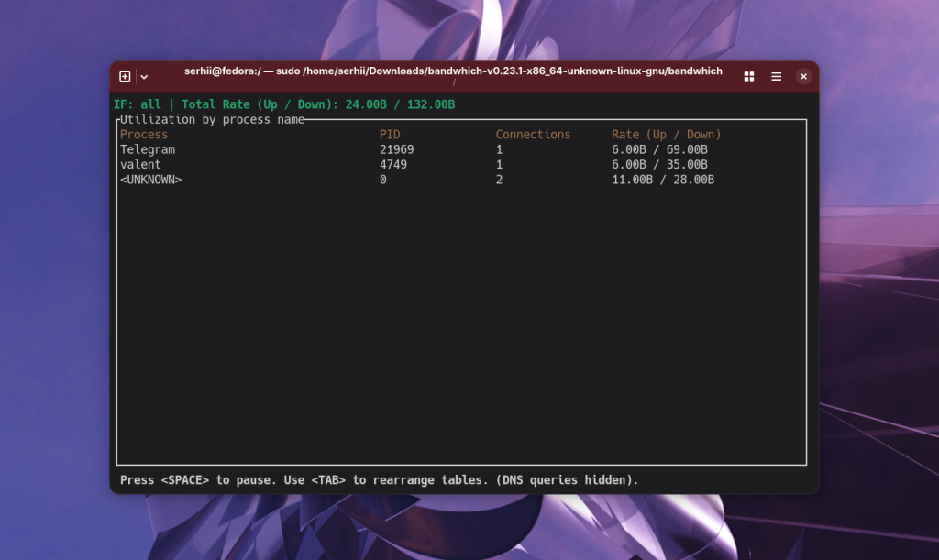Click the 'Utilization by process name' title

click(x=212, y=120)
